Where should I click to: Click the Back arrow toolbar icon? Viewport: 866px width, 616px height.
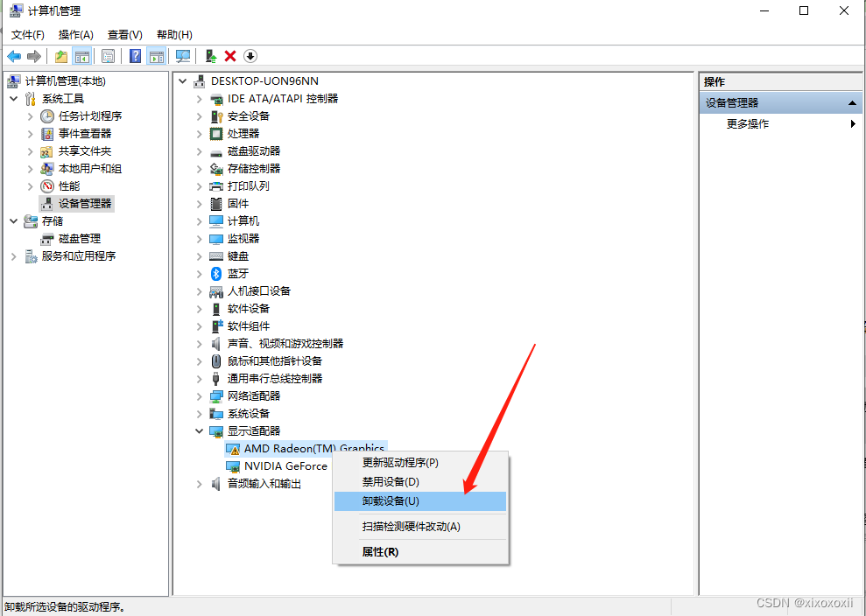pyautogui.click(x=14, y=56)
